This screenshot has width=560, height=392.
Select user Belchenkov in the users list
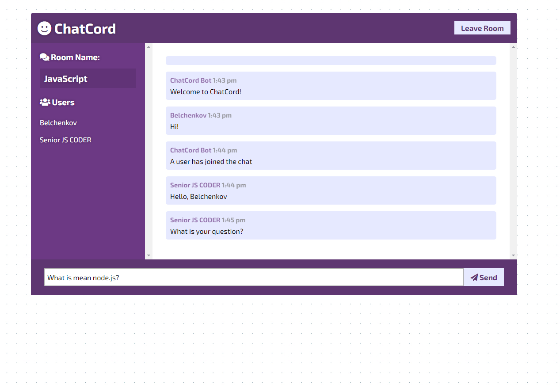(58, 122)
